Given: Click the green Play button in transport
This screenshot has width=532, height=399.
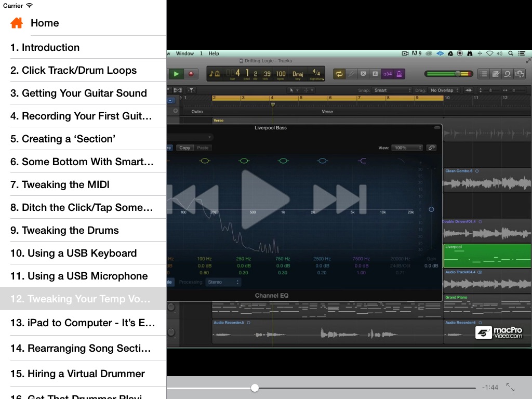Looking at the screenshot, I should click(177, 74).
